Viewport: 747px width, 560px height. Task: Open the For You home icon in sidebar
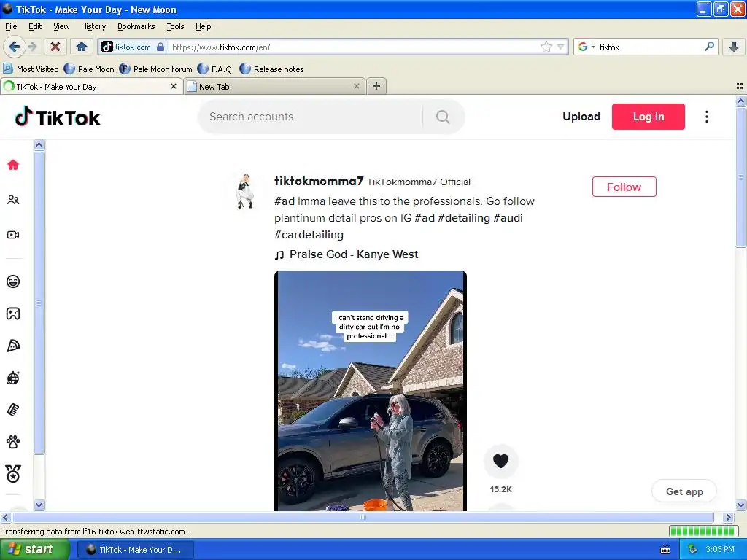pyautogui.click(x=13, y=165)
